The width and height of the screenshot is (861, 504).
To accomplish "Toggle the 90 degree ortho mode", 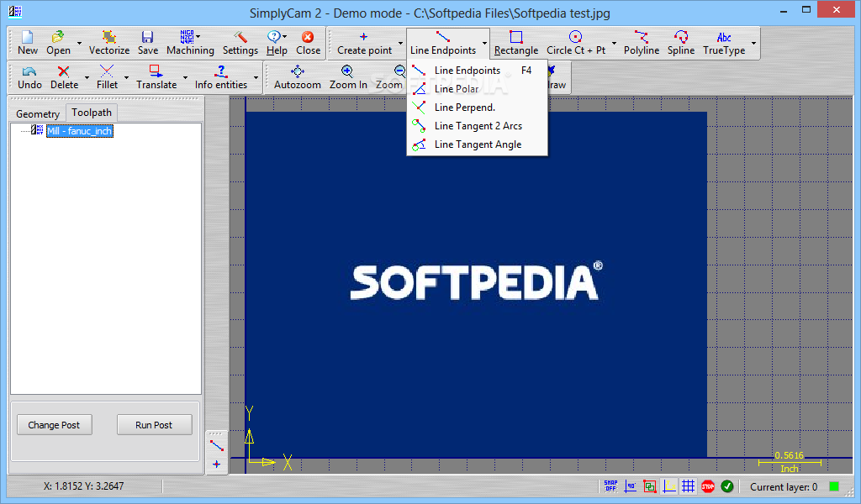I will pyautogui.click(x=631, y=486).
